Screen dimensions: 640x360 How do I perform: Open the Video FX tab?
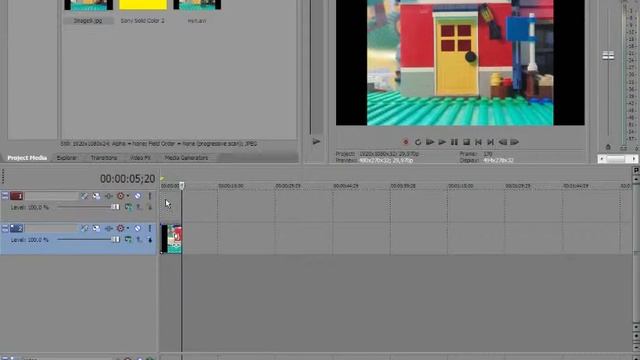[140, 158]
